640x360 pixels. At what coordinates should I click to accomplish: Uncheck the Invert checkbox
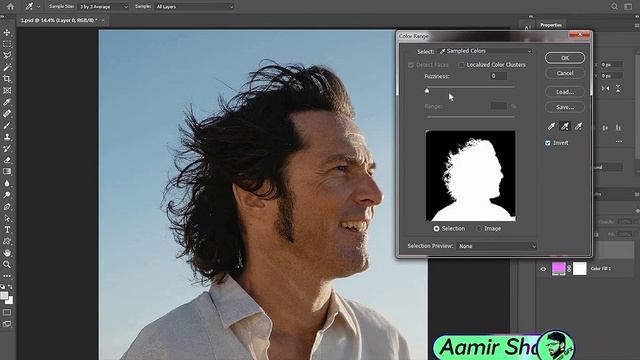548,143
